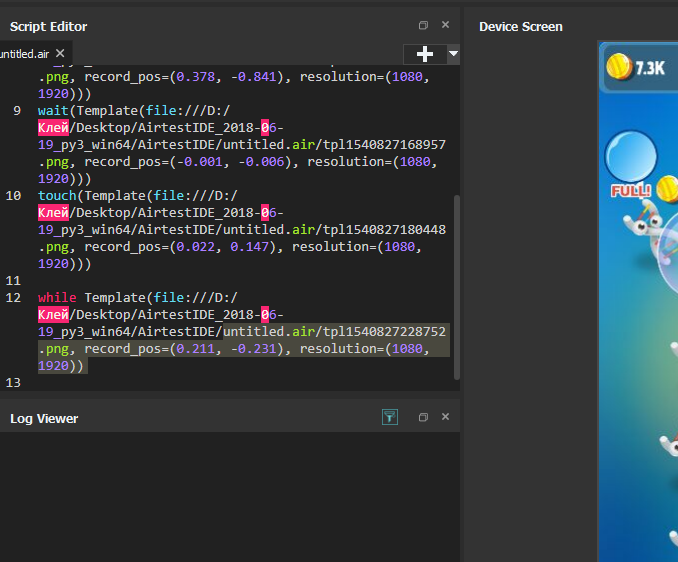Click record_pos value 0.378 in script
This screenshot has height=562, width=678.
point(195,77)
